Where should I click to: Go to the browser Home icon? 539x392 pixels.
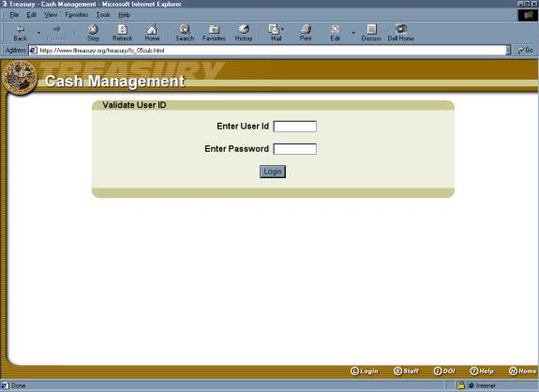pyautogui.click(x=152, y=33)
